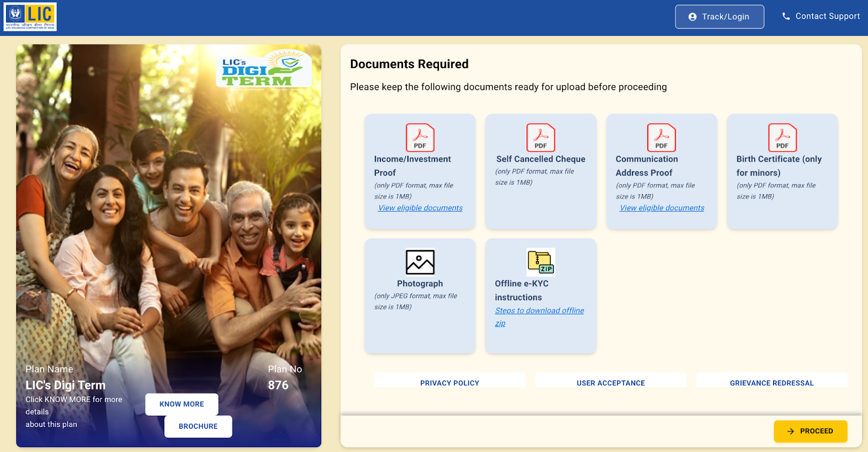The width and height of the screenshot is (868, 452).
Task: Open the plan Brochure
Action: tap(198, 427)
